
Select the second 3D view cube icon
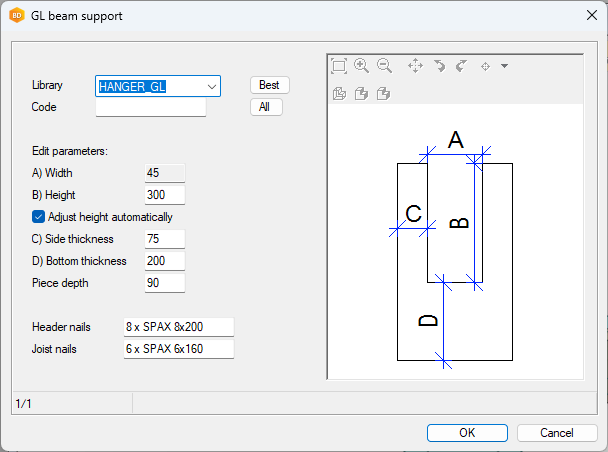361,94
